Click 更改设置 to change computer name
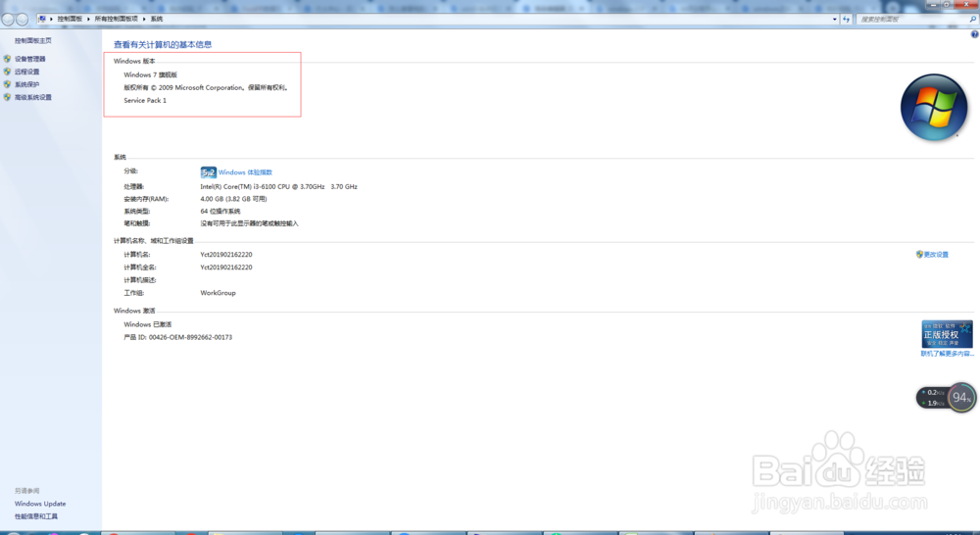The width and height of the screenshot is (980, 535). (x=936, y=255)
